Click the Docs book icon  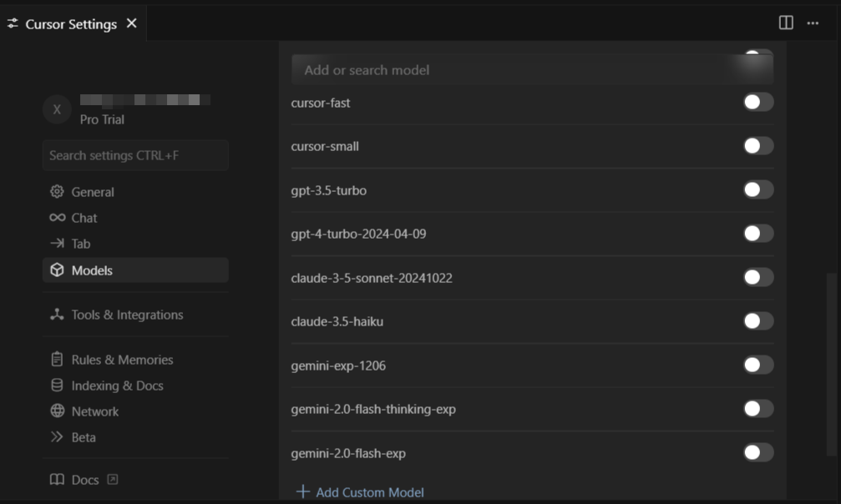(57, 479)
